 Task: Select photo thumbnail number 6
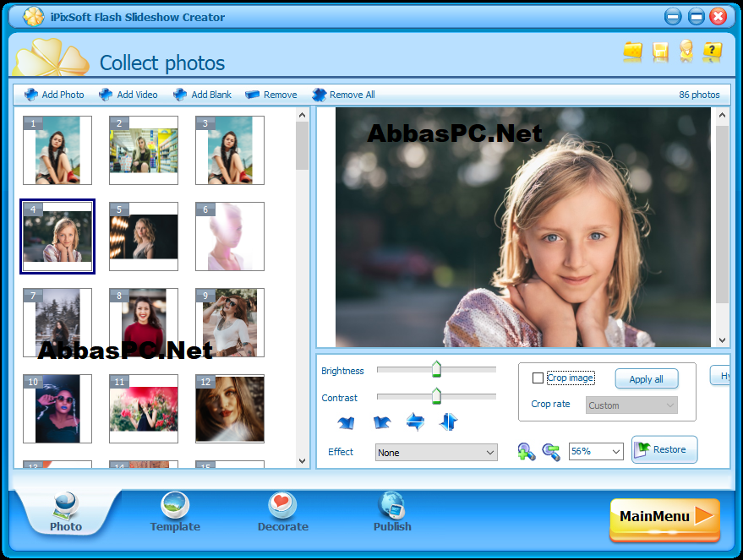pyautogui.click(x=230, y=237)
